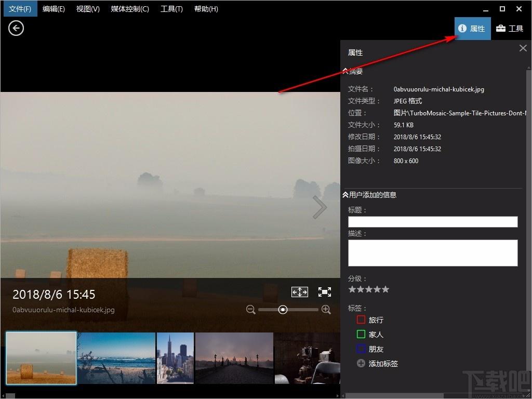This screenshot has height=399, width=532.
Task: Open the 属性 properties panel button
Action: [472, 29]
